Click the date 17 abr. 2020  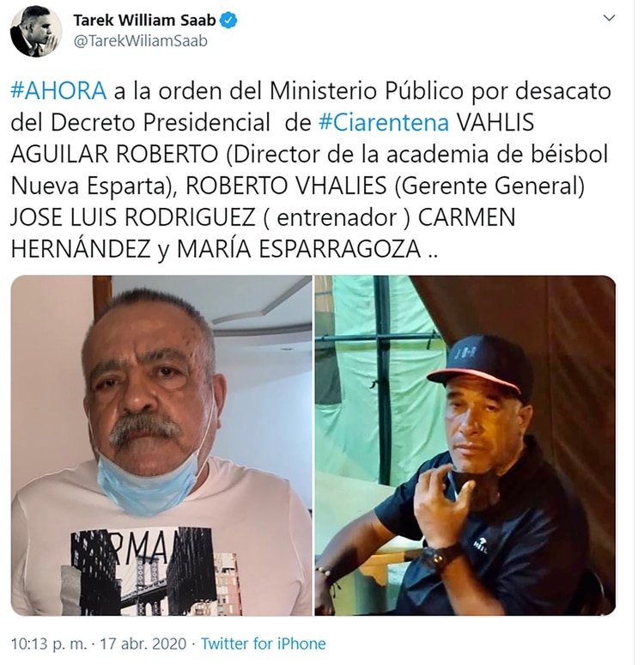(x=143, y=644)
